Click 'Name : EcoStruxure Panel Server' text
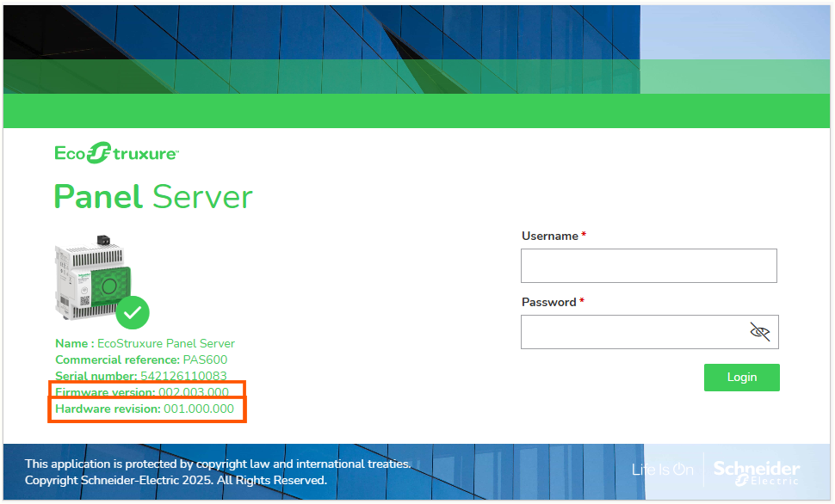The width and height of the screenshot is (835, 504). pos(145,343)
